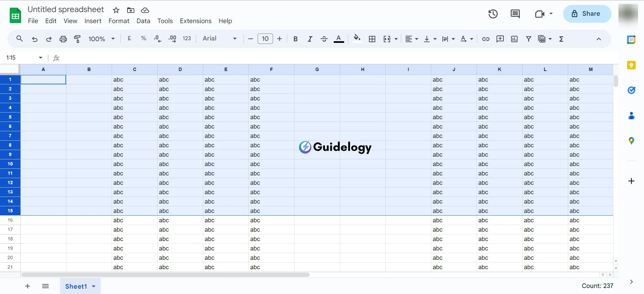644x294 pixels.
Task: Open the Google Tasks side panel
Action: coord(631,90)
